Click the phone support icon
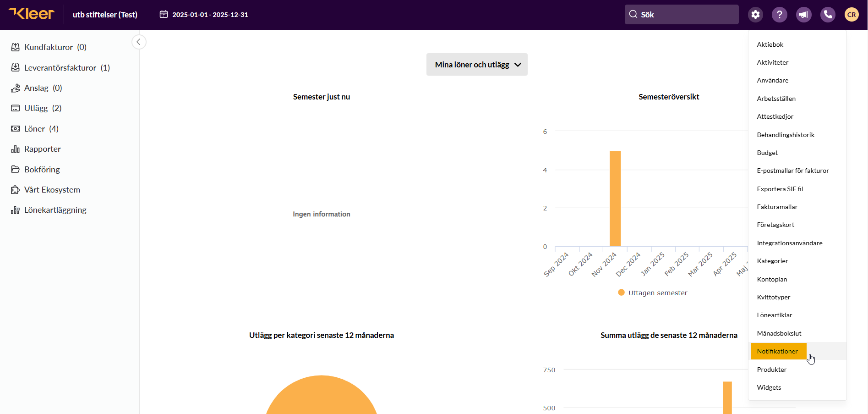The height and width of the screenshot is (414, 868). click(x=828, y=15)
